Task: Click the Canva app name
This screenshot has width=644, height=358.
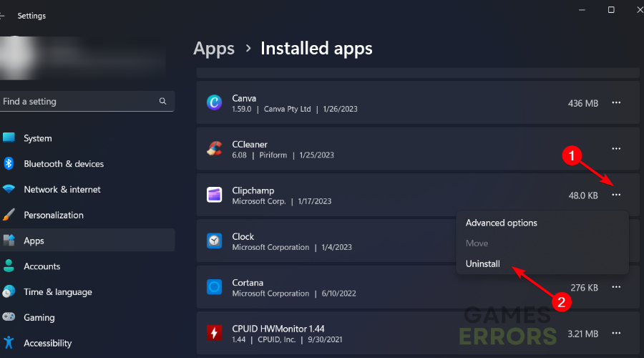Action: (x=244, y=98)
